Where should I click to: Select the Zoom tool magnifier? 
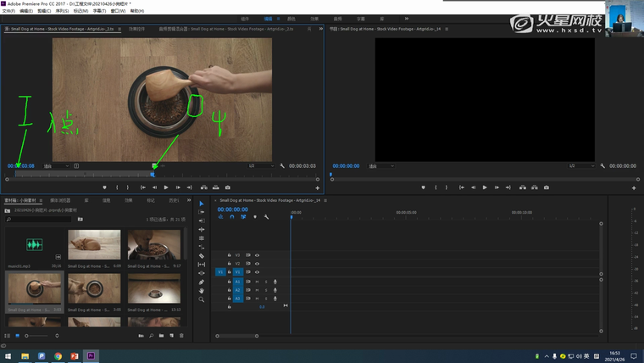point(201,299)
